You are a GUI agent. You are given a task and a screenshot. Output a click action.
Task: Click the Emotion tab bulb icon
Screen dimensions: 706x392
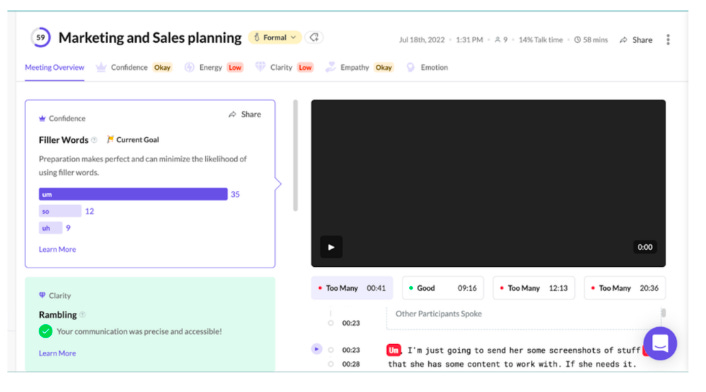pos(410,68)
